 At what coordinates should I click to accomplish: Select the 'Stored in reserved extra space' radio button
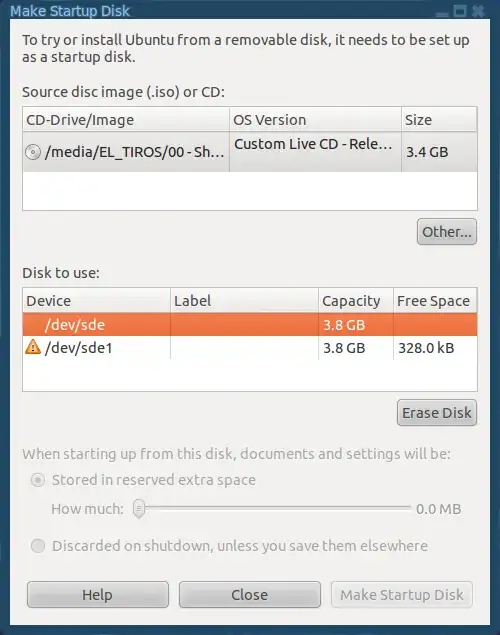tap(38, 480)
